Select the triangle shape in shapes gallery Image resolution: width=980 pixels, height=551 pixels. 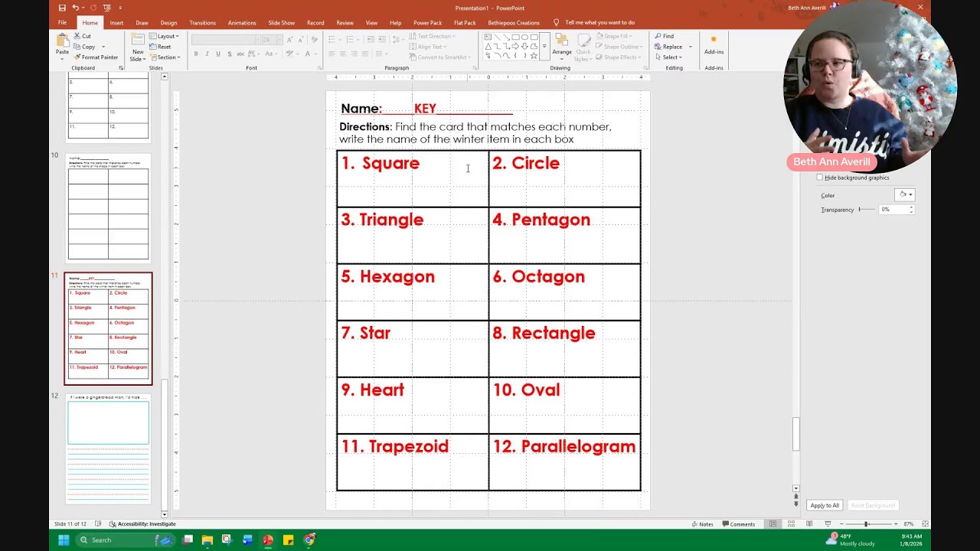488,46
